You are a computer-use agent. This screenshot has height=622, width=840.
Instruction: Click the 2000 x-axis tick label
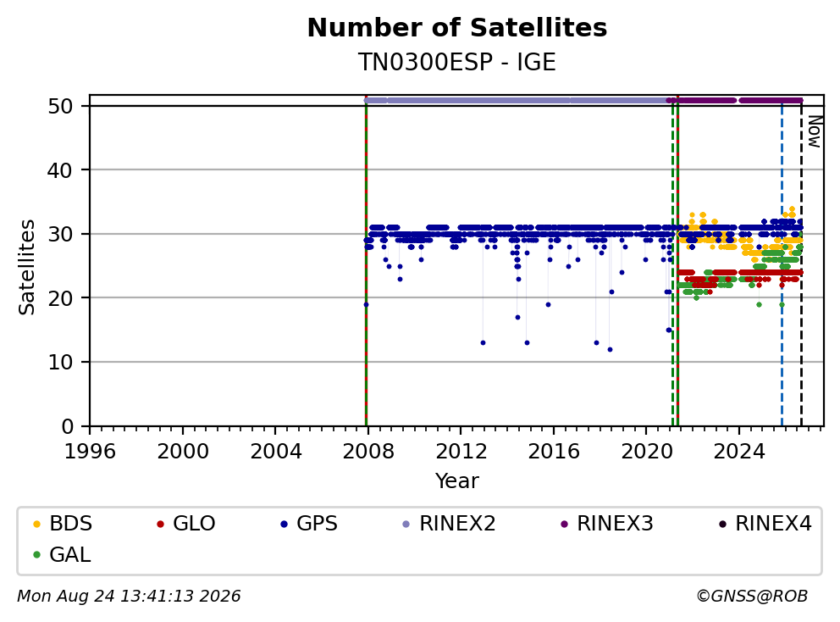click(183, 452)
